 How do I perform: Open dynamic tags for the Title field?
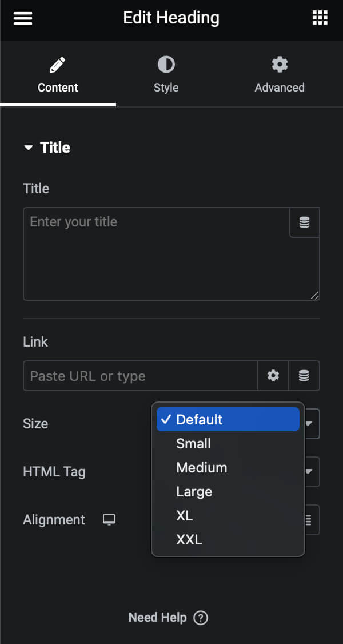coord(304,222)
